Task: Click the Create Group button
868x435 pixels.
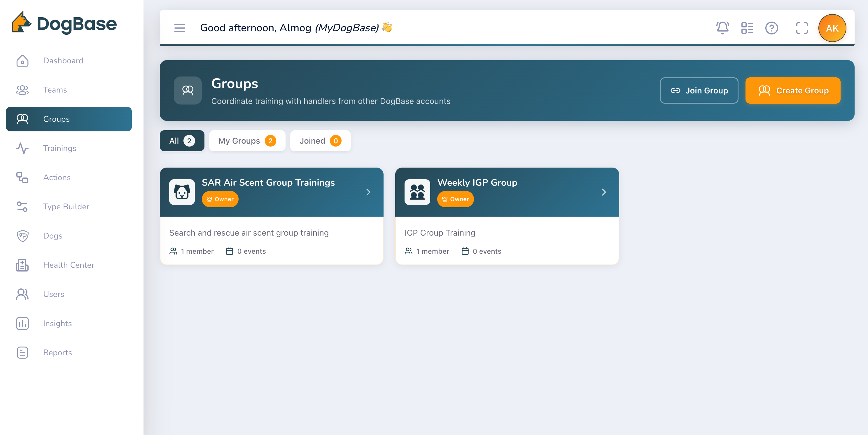Action: pyautogui.click(x=792, y=91)
